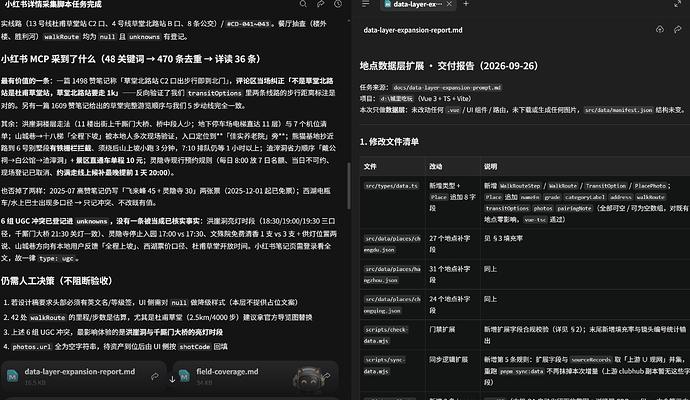Click the heading 仍需人工决策（不阻断验收）
Screen dimensions: 690x400
coord(56,280)
